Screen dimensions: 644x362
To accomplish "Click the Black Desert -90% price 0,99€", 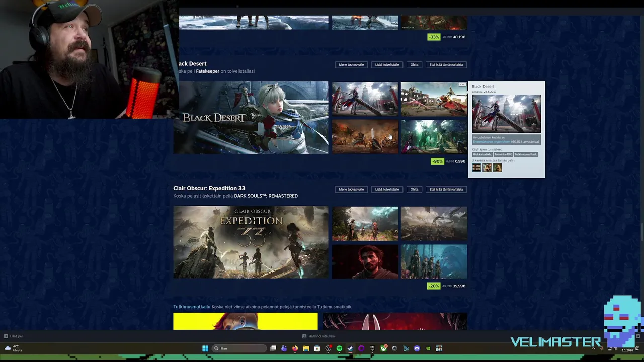I will [x=448, y=161].
